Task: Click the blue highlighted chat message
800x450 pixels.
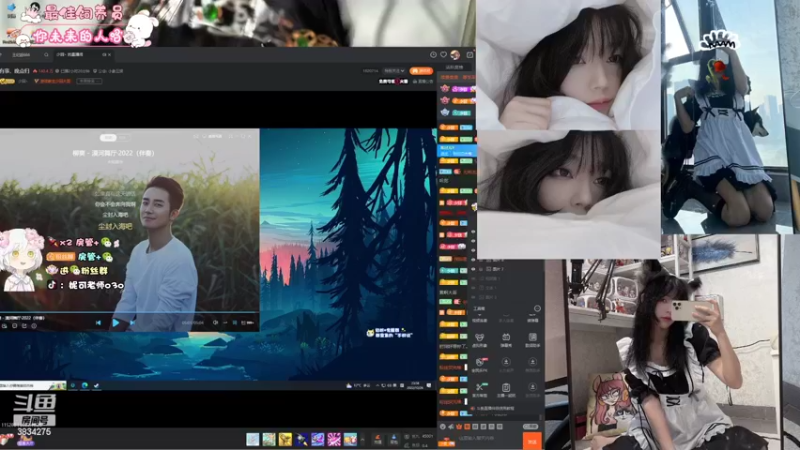Action: [x=457, y=150]
